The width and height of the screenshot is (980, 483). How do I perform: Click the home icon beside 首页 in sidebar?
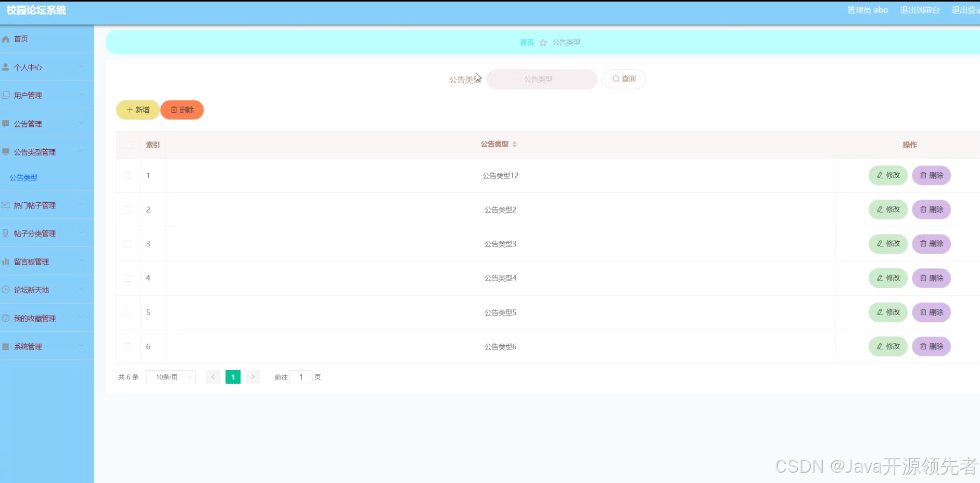click(6, 39)
